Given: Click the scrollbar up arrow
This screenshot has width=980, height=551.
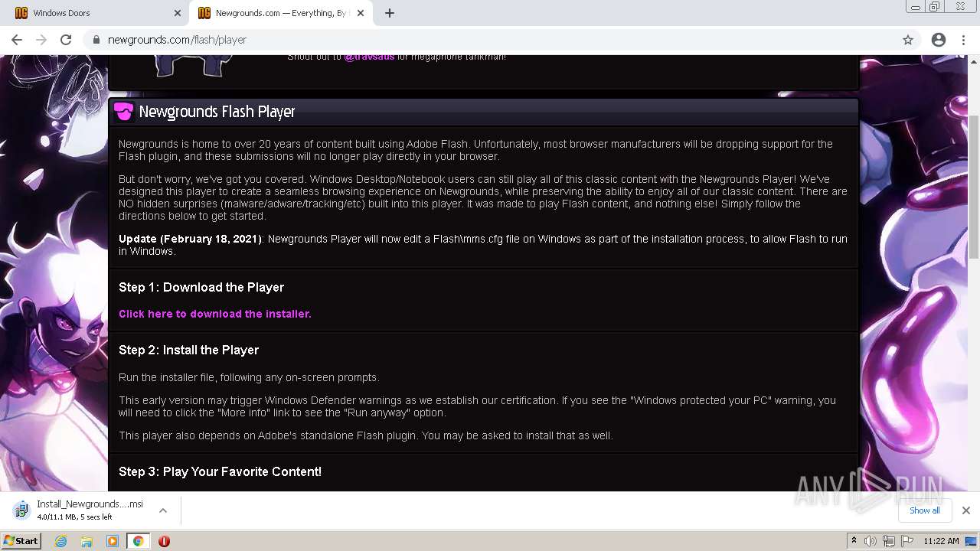Looking at the screenshot, I should pyautogui.click(x=974, y=60).
